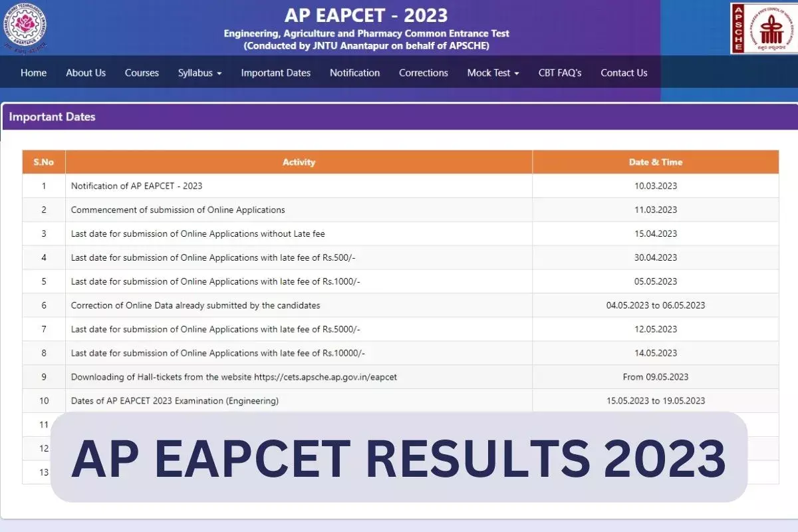Open the Courses menu item

pyautogui.click(x=142, y=73)
